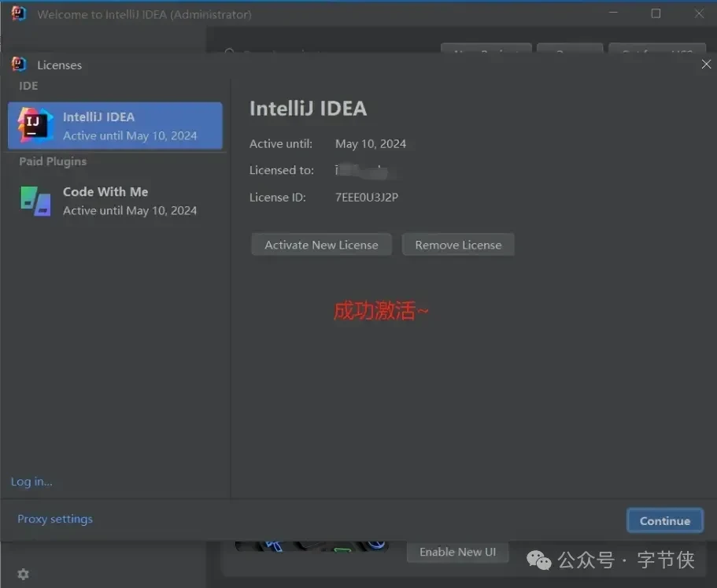This screenshot has height=588, width=717.
Task: Click the License ID value 7EEE0U3J2P
Action: [x=367, y=197]
